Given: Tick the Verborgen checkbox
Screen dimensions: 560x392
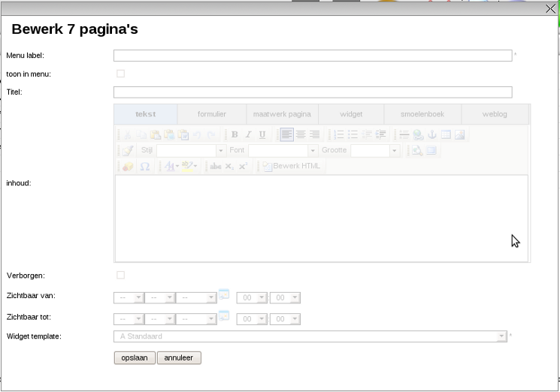Looking at the screenshot, I should pos(121,275).
